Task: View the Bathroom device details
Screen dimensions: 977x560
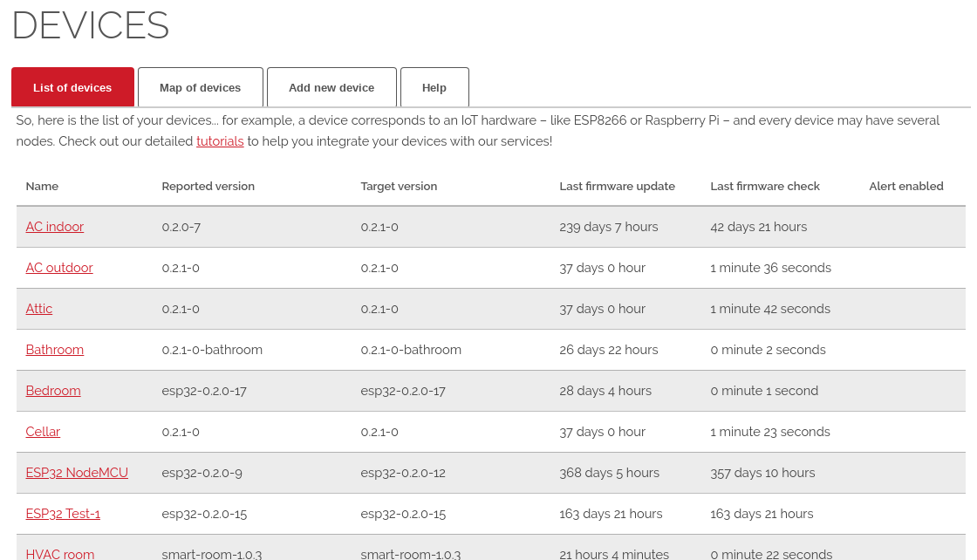Action: pyautogui.click(x=55, y=350)
